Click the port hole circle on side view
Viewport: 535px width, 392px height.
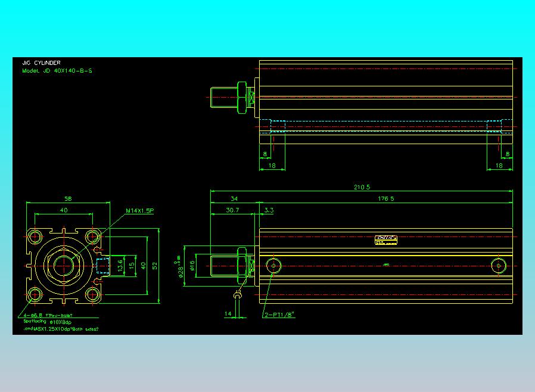(x=273, y=266)
